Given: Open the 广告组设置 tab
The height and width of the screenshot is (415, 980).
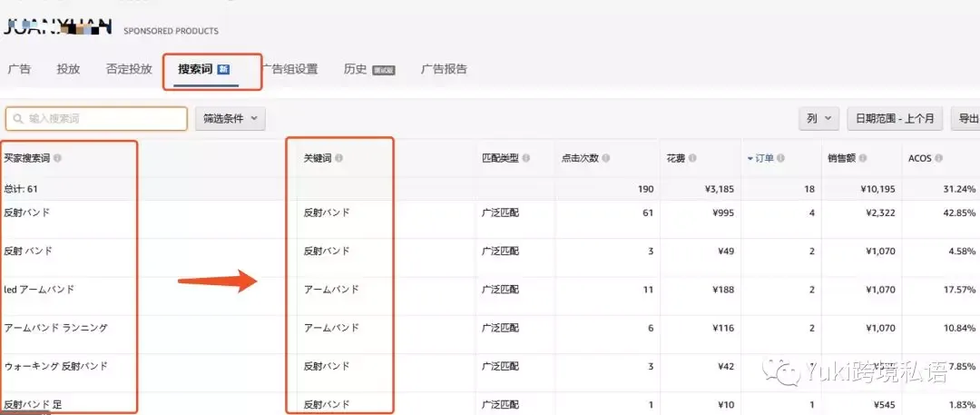Looking at the screenshot, I should tap(289, 69).
